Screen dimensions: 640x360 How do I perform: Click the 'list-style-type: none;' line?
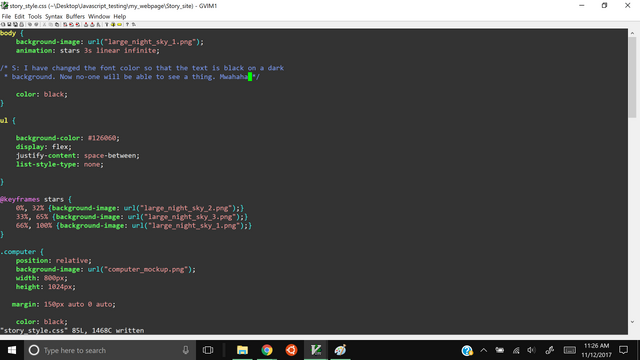pos(60,164)
